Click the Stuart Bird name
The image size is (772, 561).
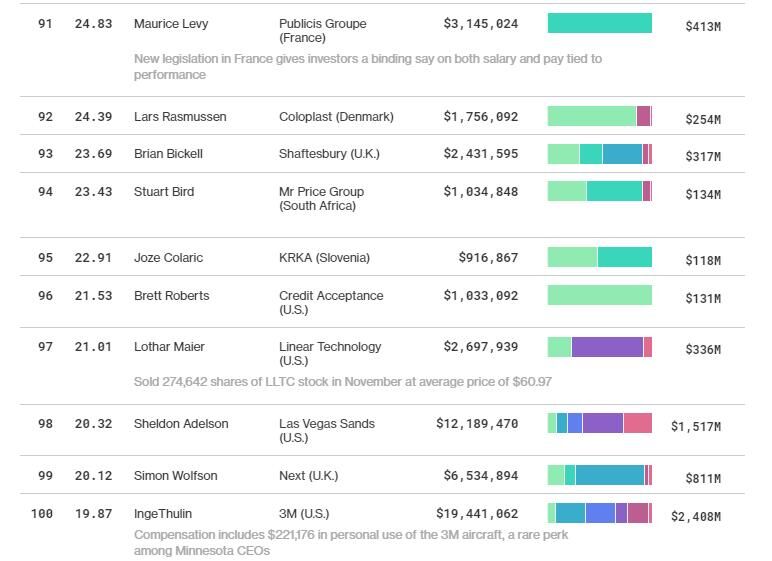tap(164, 192)
